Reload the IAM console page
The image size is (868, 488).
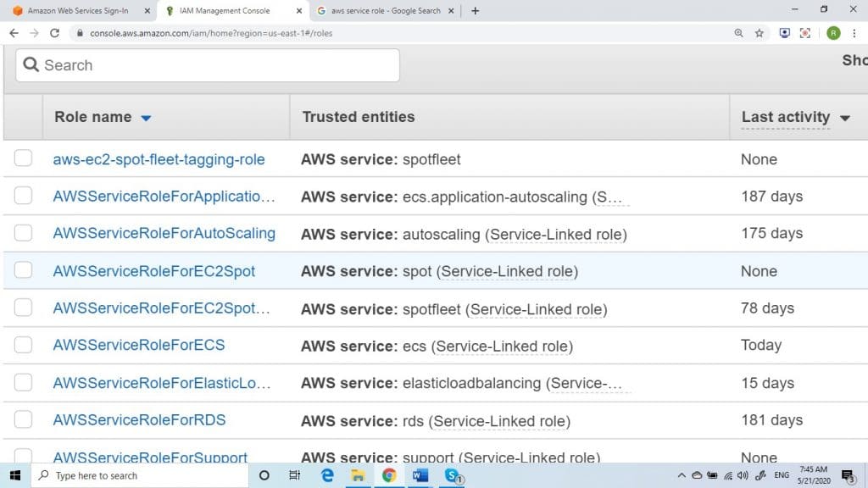click(54, 33)
